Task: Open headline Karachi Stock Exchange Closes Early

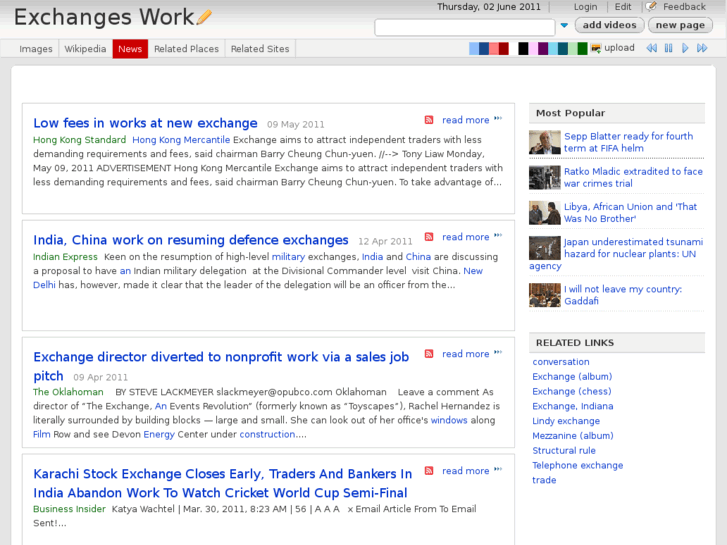Action: [223, 483]
